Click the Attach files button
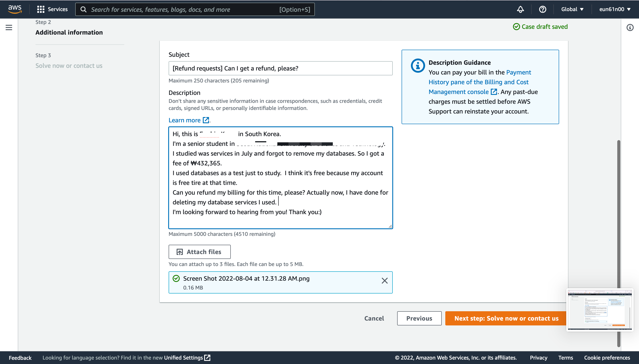 [x=199, y=252]
